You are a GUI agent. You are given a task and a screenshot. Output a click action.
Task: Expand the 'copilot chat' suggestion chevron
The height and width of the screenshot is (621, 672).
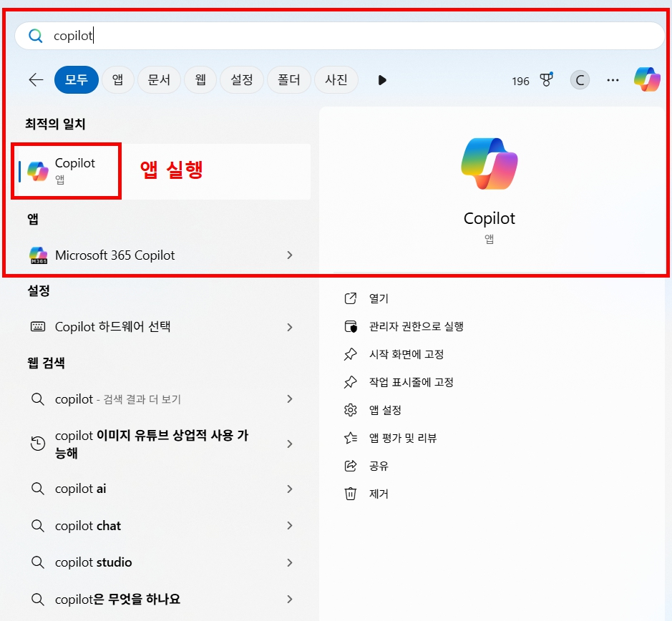click(x=290, y=525)
